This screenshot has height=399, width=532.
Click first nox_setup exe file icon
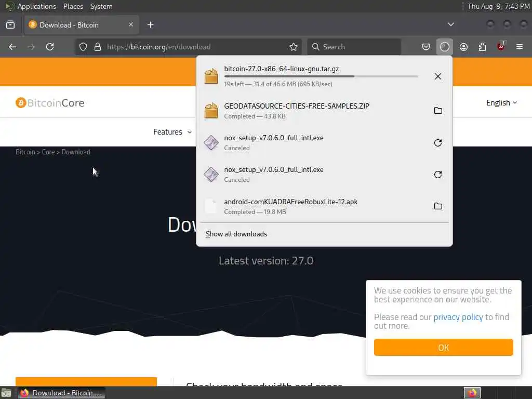pyautogui.click(x=211, y=142)
